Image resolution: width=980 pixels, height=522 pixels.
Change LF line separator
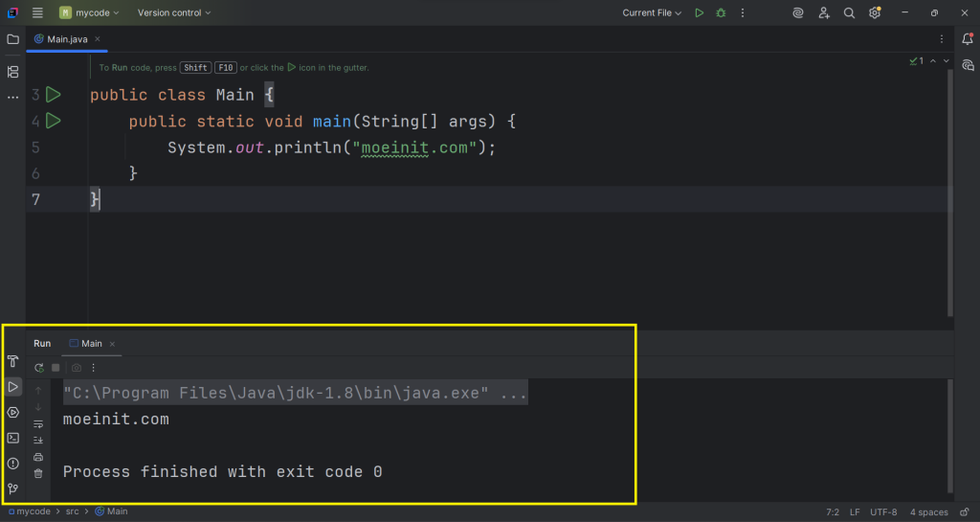click(855, 512)
